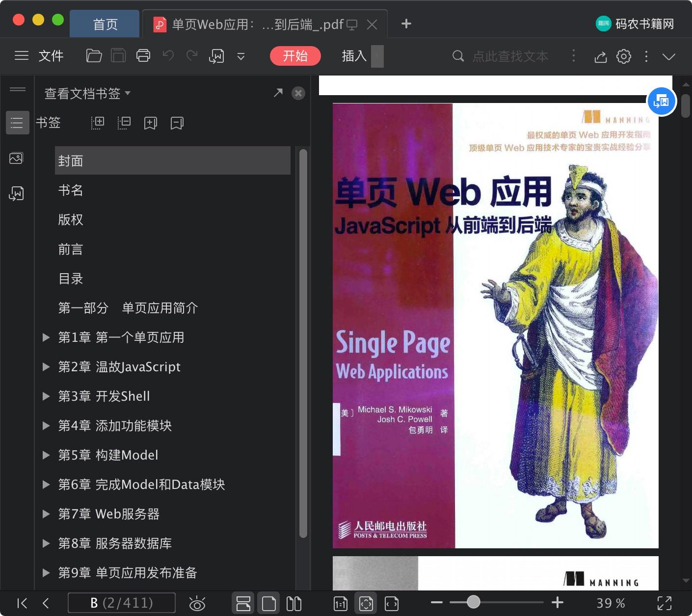Toggle single page view
This screenshot has height=616, width=692.
pyautogui.click(x=269, y=603)
